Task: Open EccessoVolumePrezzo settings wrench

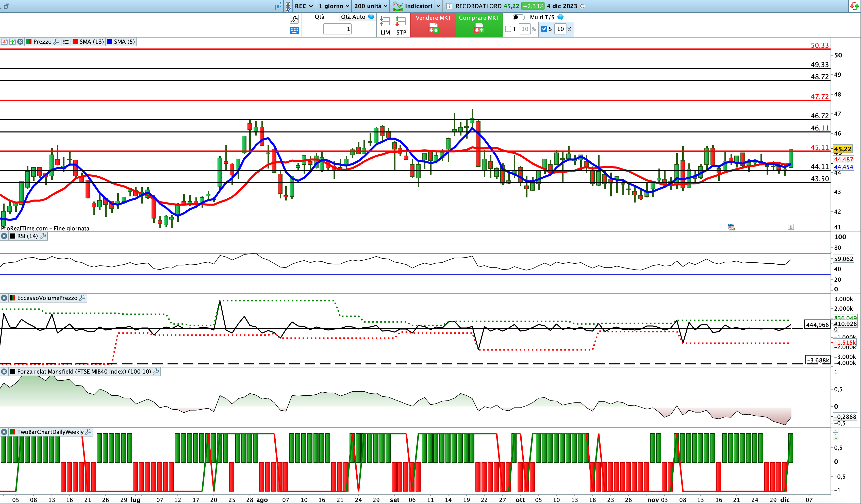Action: [x=82, y=298]
